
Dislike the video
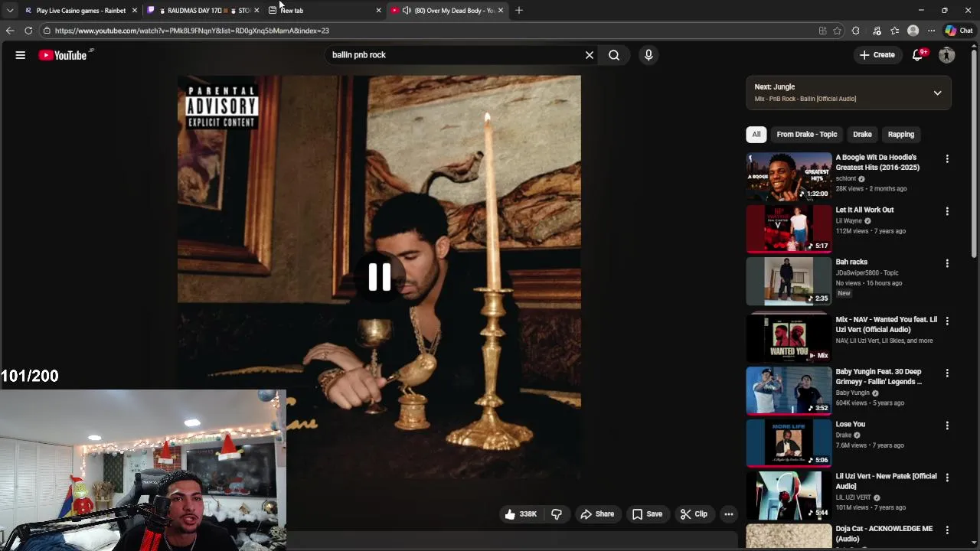click(x=557, y=514)
